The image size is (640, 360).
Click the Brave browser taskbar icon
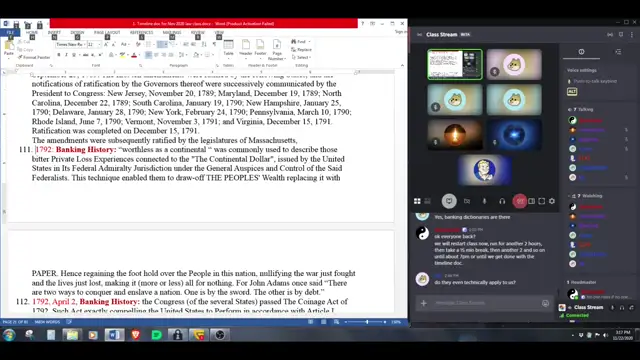click(136, 335)
